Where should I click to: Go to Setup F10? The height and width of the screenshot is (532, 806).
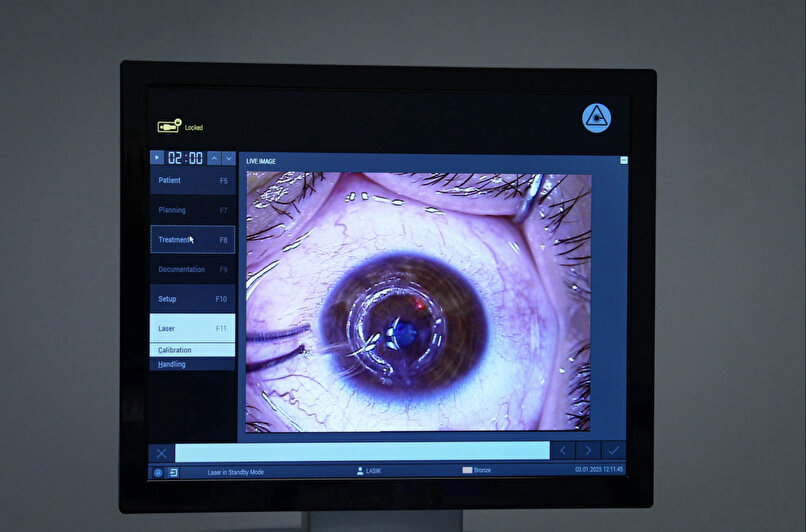[x=192, y=299]
